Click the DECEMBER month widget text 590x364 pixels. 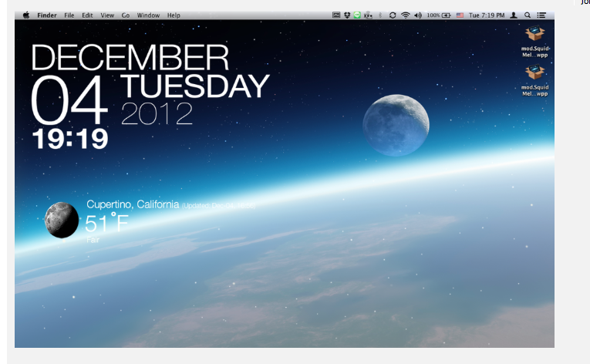130,58
